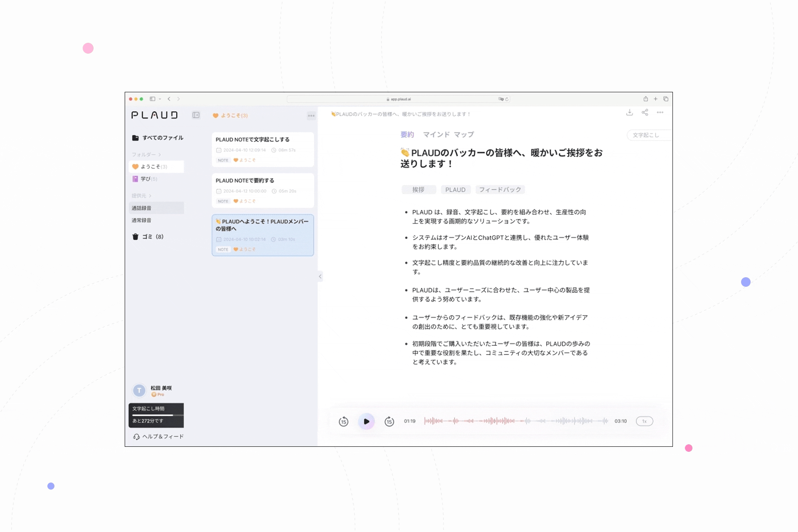798x532 pixels.
Task: Expand the 提供元 section chevron
Action: 150,196
